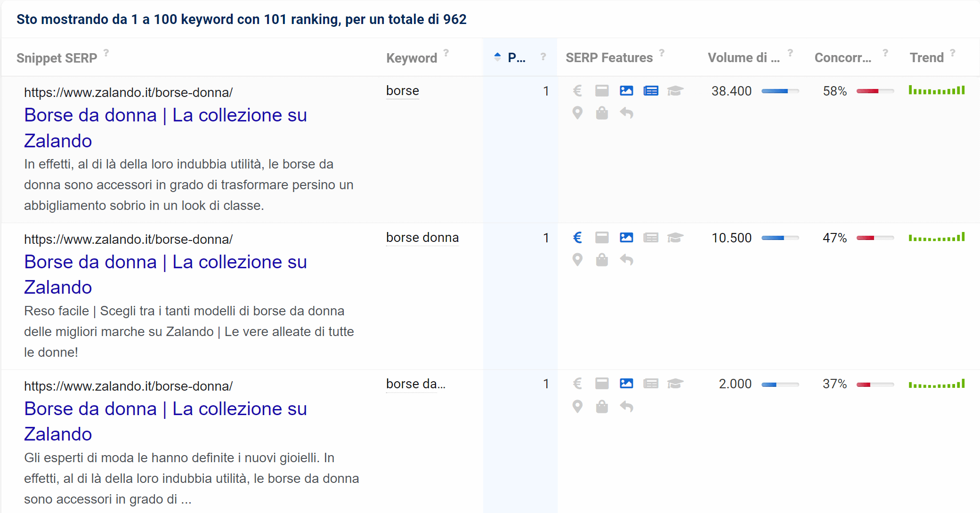Open the help tooltip next to Trend header
This screenshot has width=980, height=513.
[x=953, y=53]
